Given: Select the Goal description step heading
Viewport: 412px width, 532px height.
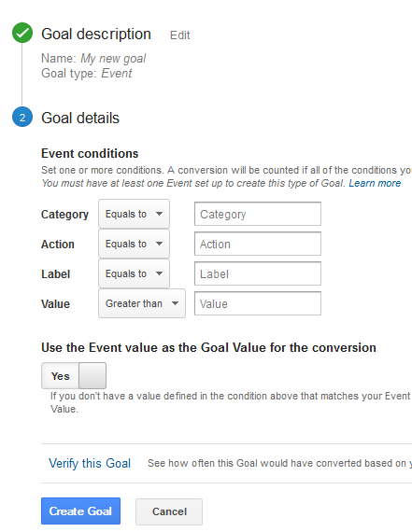Looking at the screenshot, I should (x=96, y=35).
